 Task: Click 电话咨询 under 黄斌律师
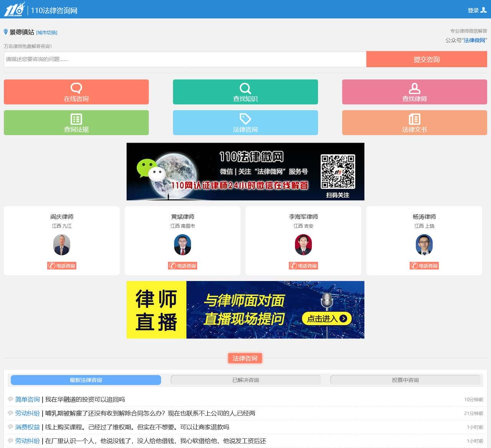coord(183,266)
